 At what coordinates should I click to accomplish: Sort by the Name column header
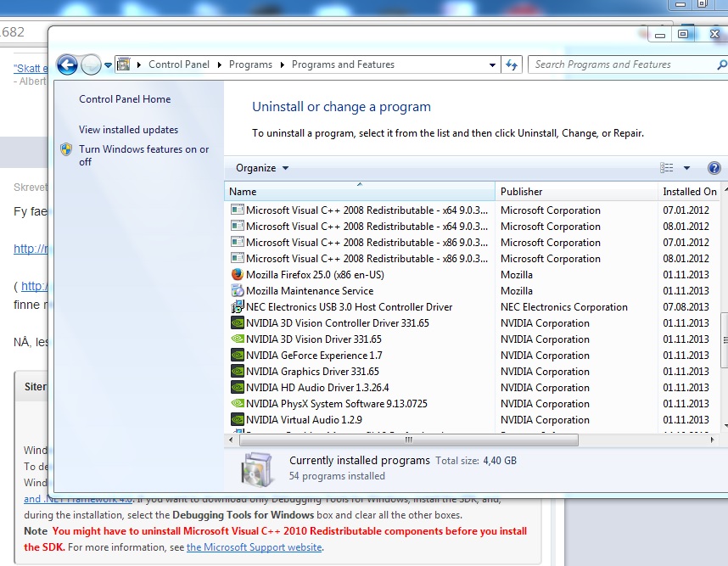360,192
